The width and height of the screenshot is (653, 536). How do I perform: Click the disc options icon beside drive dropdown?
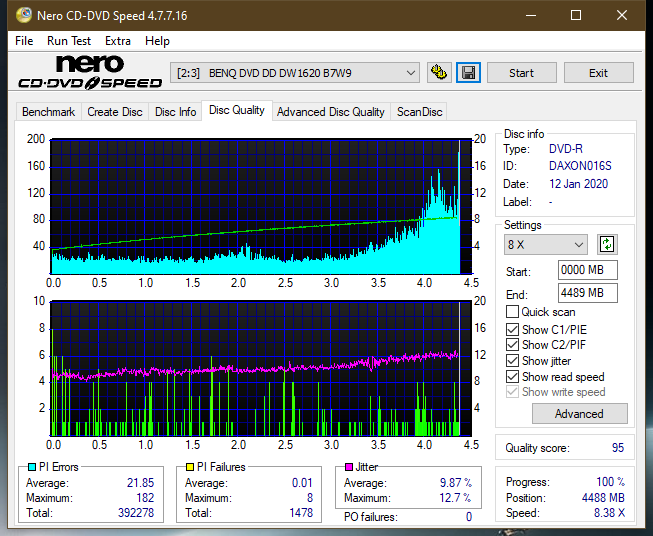coord(438,73)
